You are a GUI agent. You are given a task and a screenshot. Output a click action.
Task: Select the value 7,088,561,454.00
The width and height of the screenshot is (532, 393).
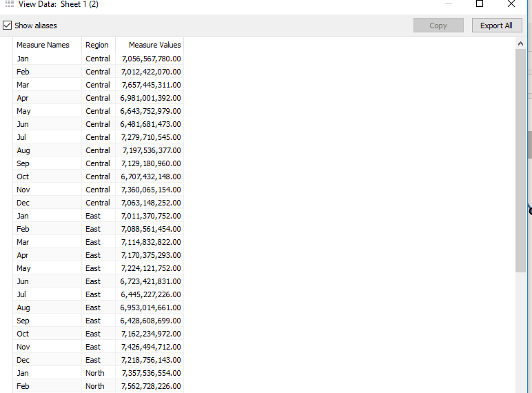click(x=152, y=229)
